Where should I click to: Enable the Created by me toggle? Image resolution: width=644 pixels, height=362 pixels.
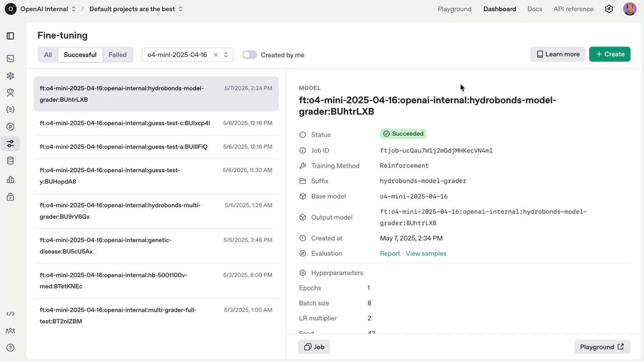point(249,54)
